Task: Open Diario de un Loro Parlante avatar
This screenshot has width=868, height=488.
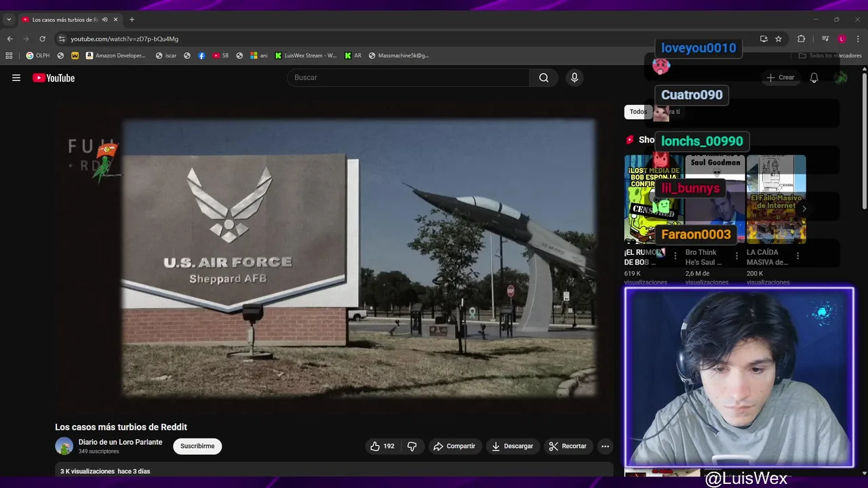Action: coord(64,446)
